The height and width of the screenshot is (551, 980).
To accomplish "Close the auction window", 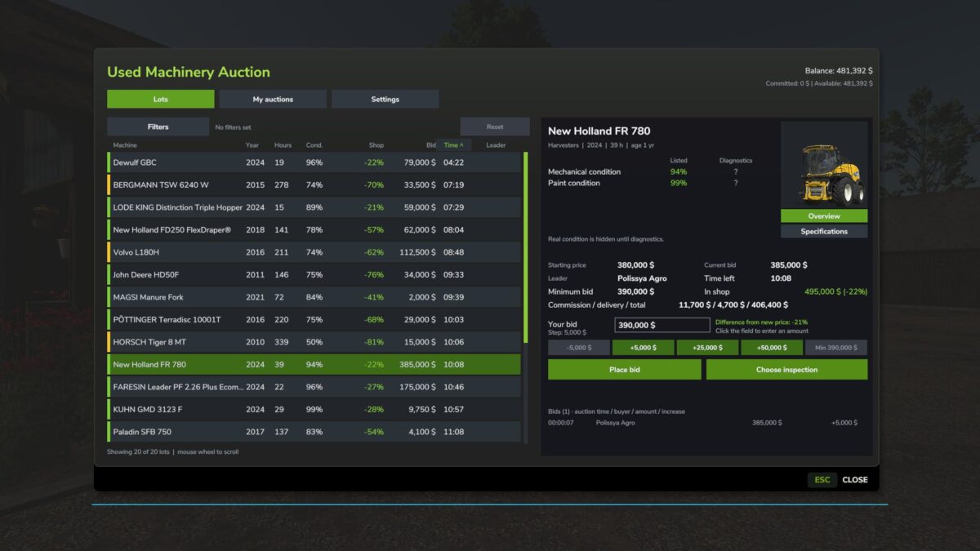I will pyautogui.click(x=855, y=480).
